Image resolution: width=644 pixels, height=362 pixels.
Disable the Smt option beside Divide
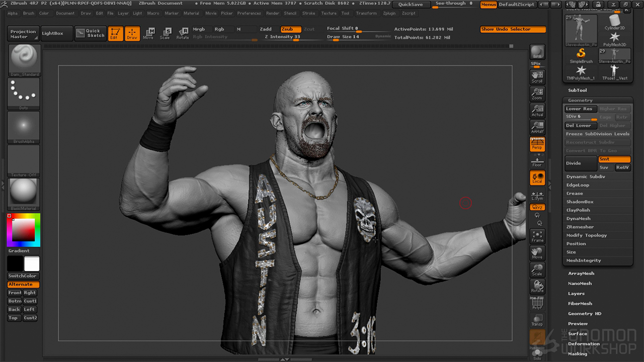tap(614, 159)
